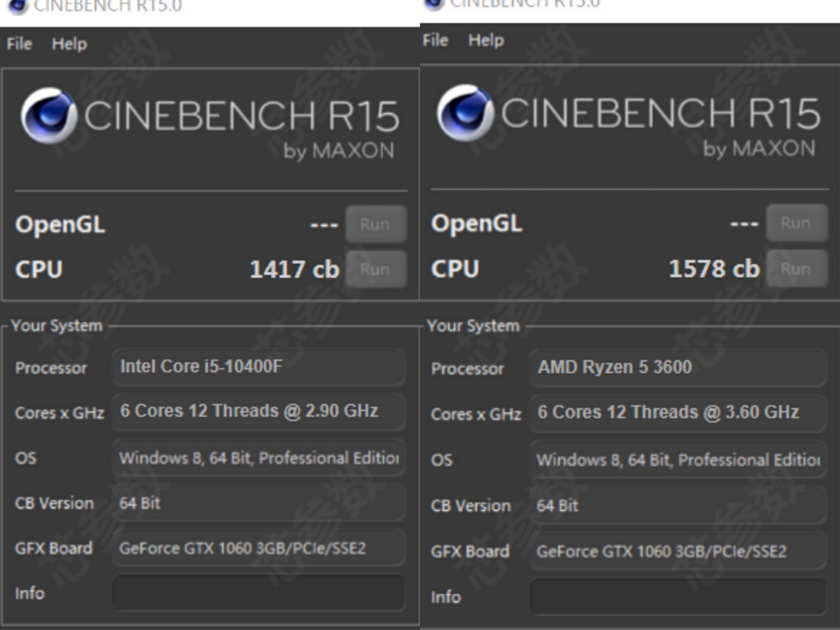Click the 'Processor' label in the left window
This screenshot has width=840, height=630.
pyautogui.click(x=51, y=368)
